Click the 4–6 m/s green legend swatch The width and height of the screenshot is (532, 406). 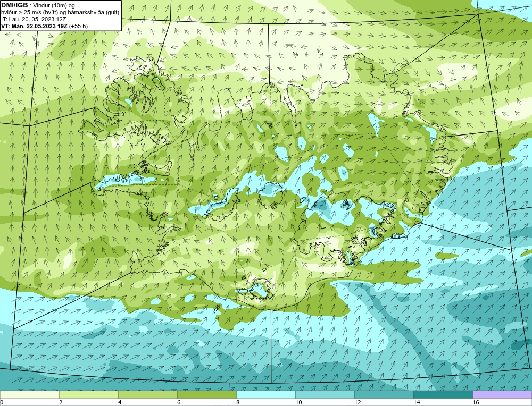click(x=147, y=395)
